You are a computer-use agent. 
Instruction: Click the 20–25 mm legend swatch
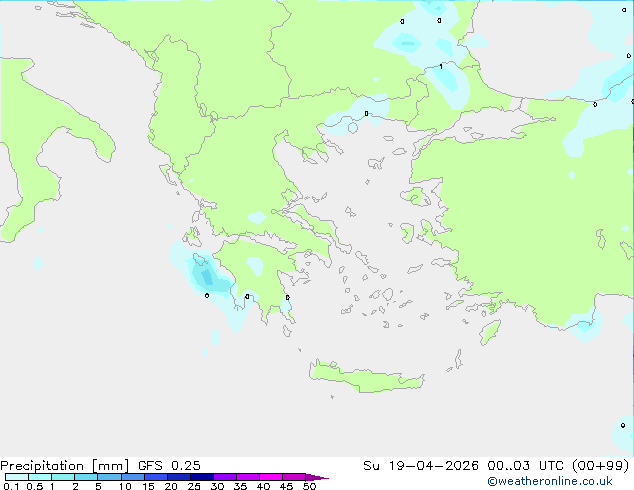tap(178, 477)
